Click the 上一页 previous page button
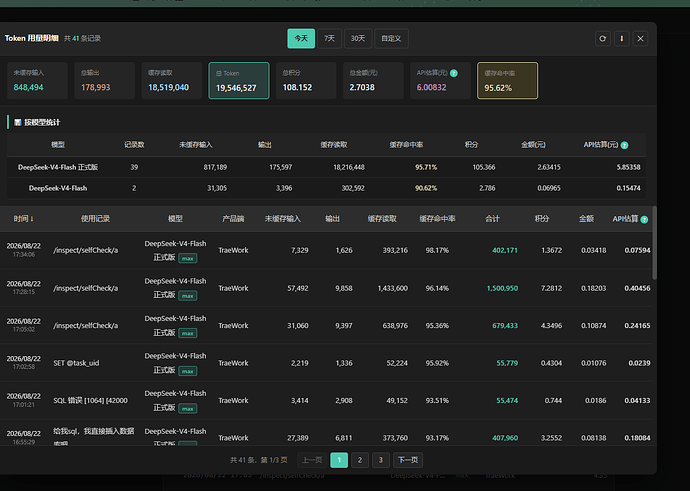 point(312,460)
